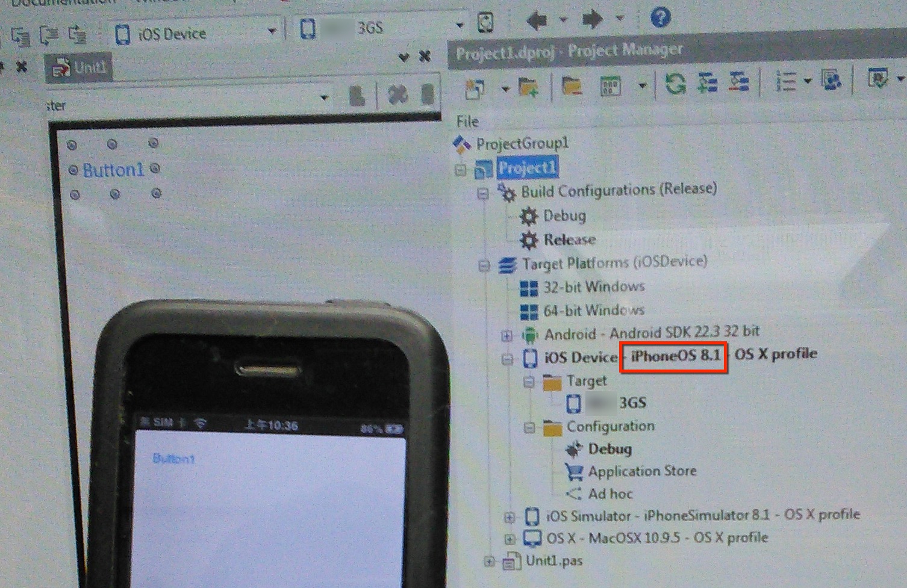This screenshot has height=588, width=907.
Task: Select iOS Simulator iPhoneSimulator 8.1
Action: [x=703, y=515]
